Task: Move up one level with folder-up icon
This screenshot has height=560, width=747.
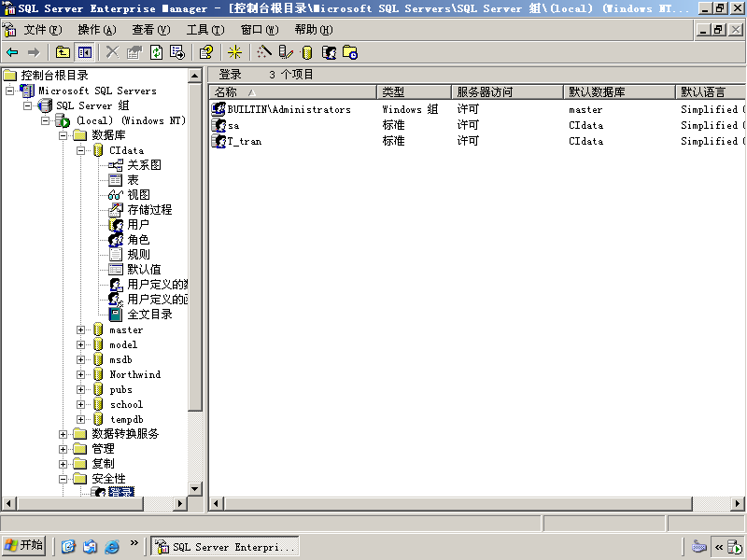Action: 63,52
